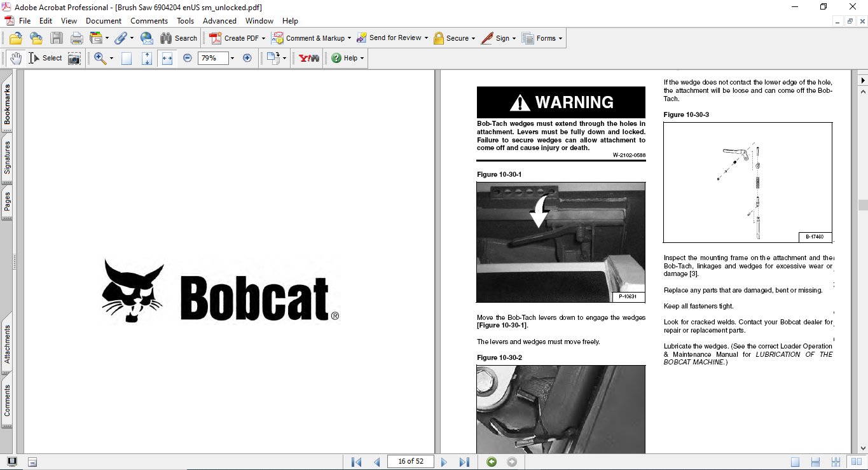Switch to Continuous page layout

(815, 462)
